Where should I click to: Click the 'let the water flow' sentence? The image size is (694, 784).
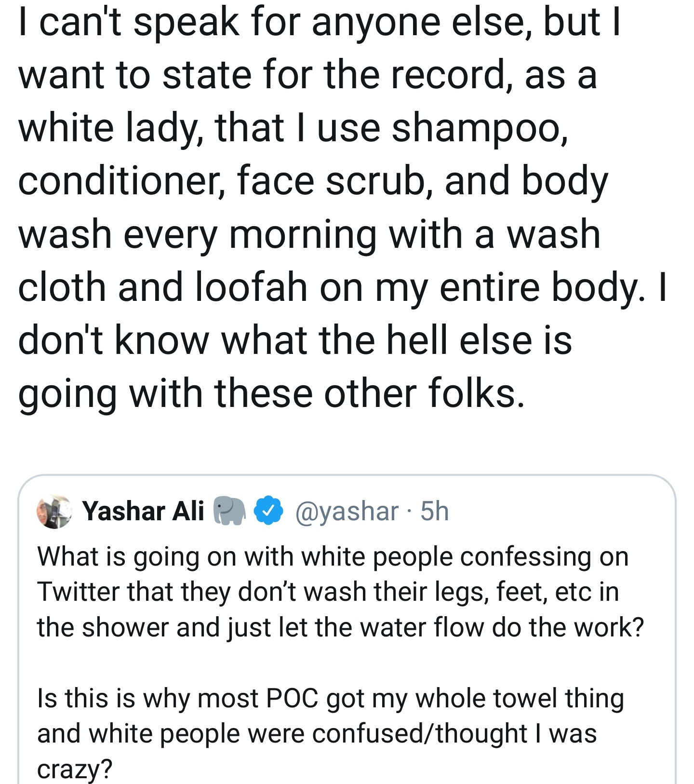click(x=340, y=627)
